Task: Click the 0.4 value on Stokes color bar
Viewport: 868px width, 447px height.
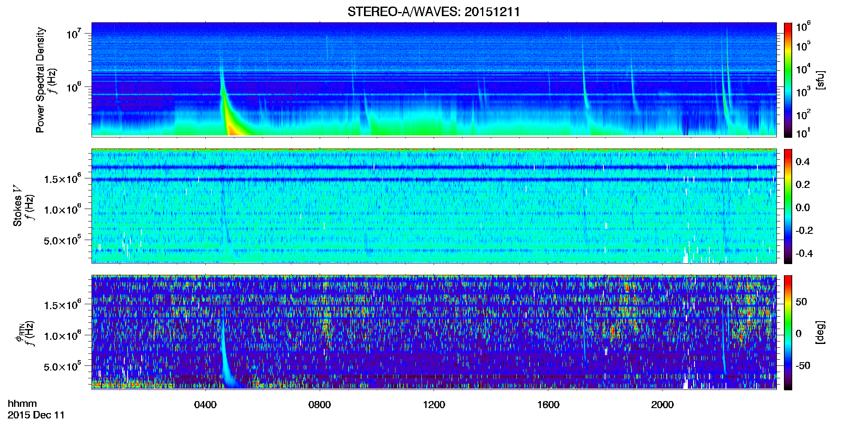Action: click(803, 162)
